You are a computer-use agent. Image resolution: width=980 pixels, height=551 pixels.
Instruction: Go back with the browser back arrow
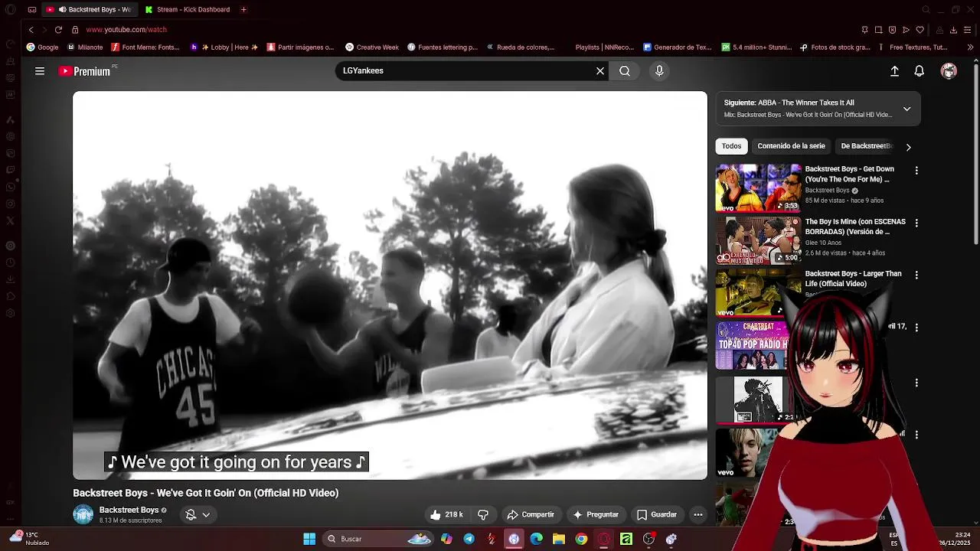(x=31, y=30)
